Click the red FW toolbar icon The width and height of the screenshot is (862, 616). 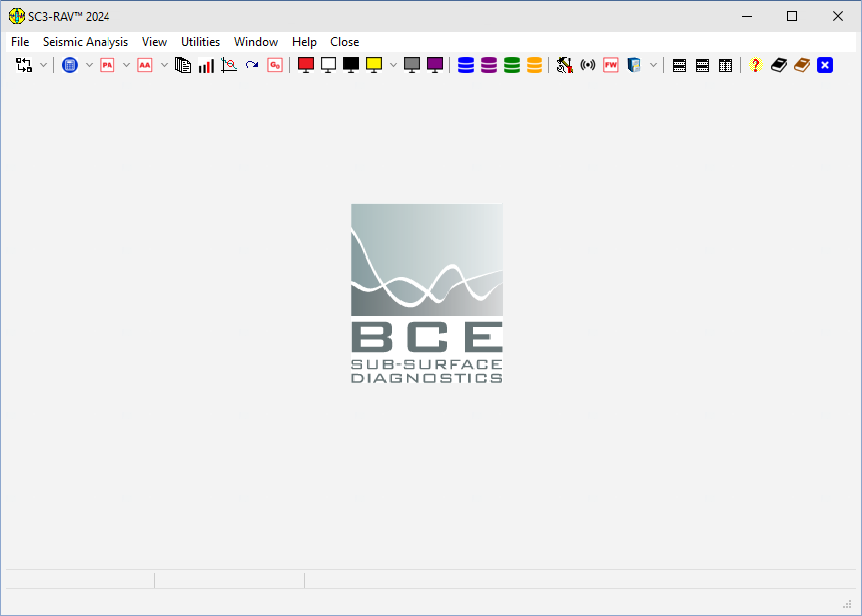pos(611,65)
